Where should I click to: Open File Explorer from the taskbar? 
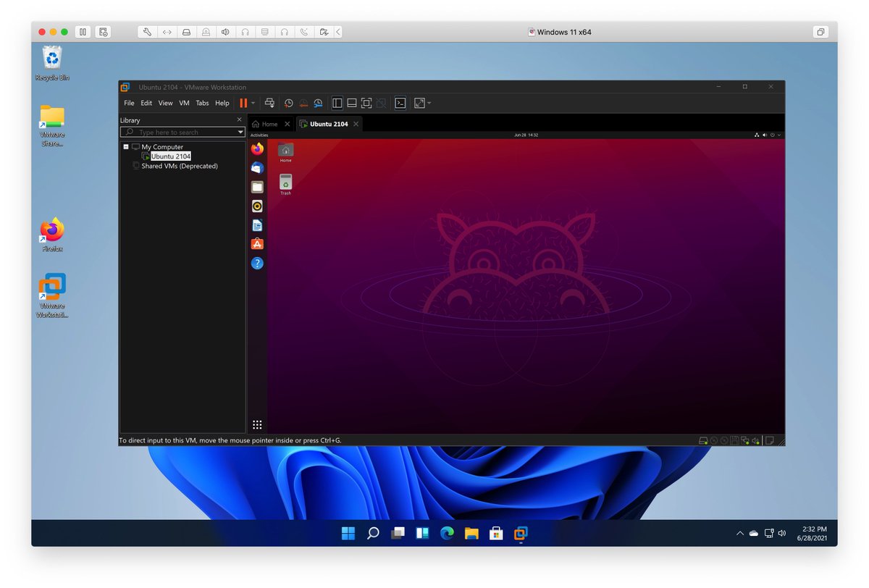471,534
